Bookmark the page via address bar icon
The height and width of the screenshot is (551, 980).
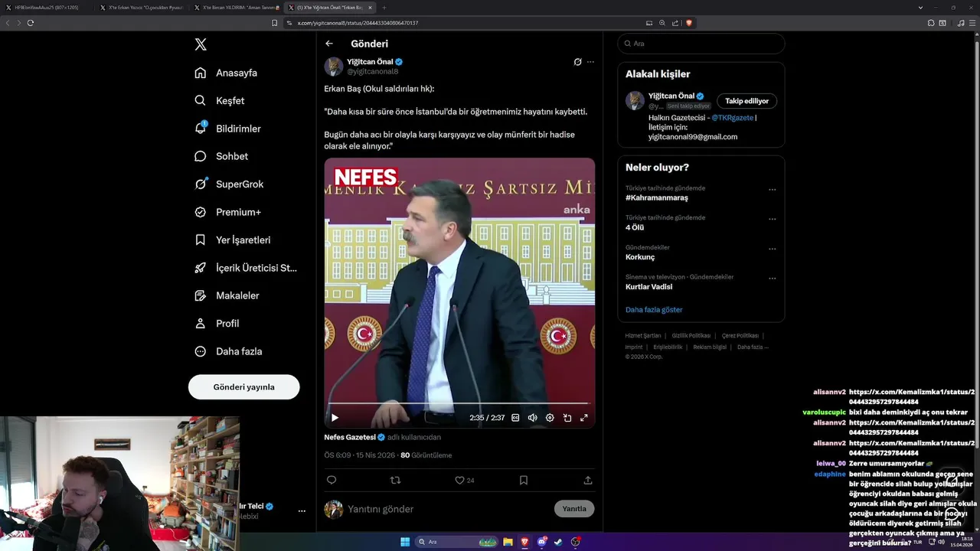coord(275,23)
